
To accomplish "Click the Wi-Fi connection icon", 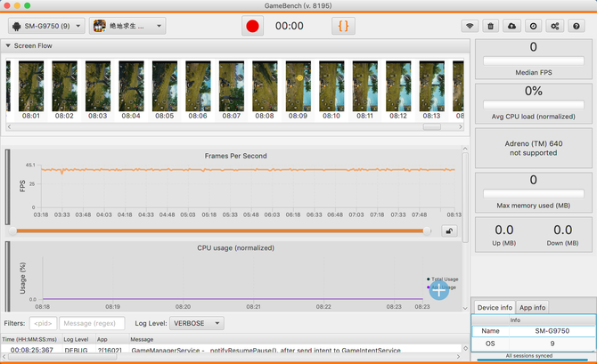I will click(470, 26).
